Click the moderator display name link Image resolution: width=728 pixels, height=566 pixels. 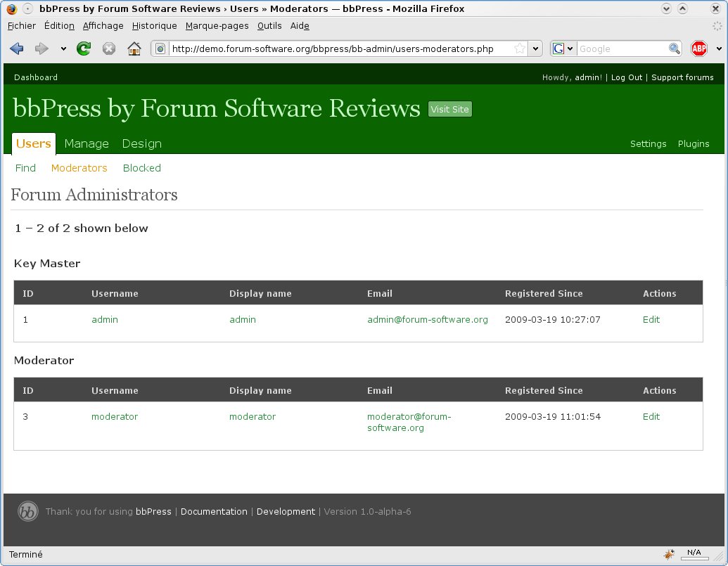click(x=252, y=417)
